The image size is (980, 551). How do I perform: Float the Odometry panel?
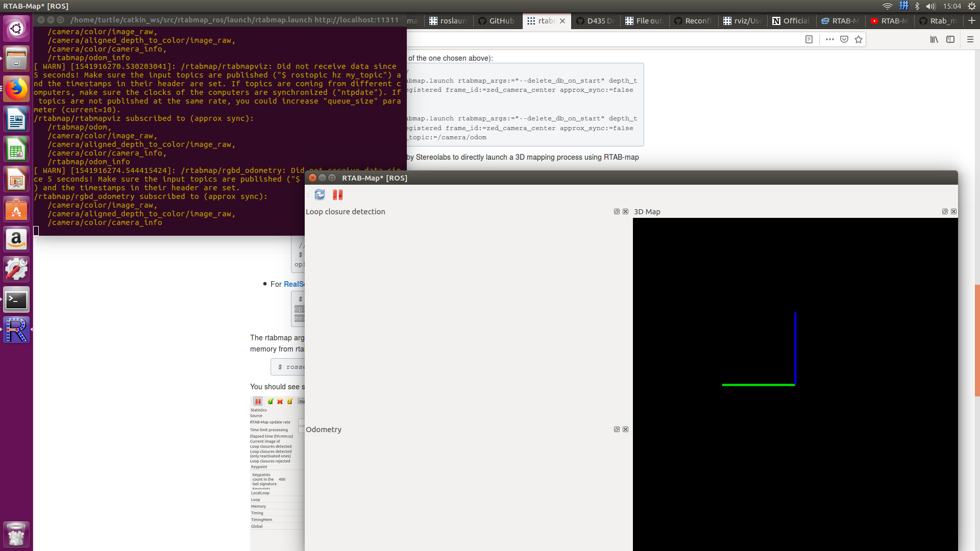tap(617, 430)
